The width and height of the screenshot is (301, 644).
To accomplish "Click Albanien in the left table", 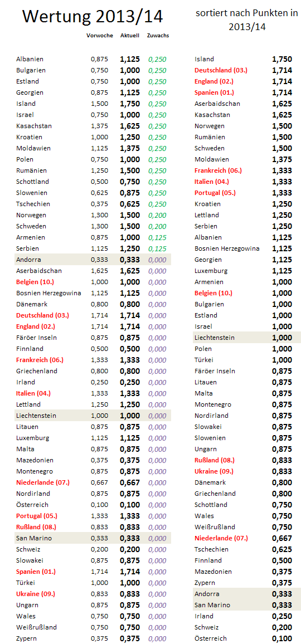I will point(30,59).
